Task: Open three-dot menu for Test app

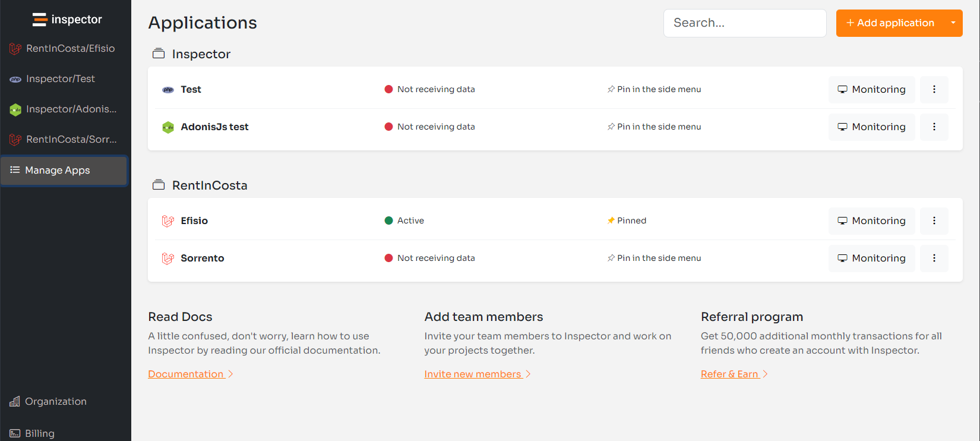Action: click(x=934, y=89)
